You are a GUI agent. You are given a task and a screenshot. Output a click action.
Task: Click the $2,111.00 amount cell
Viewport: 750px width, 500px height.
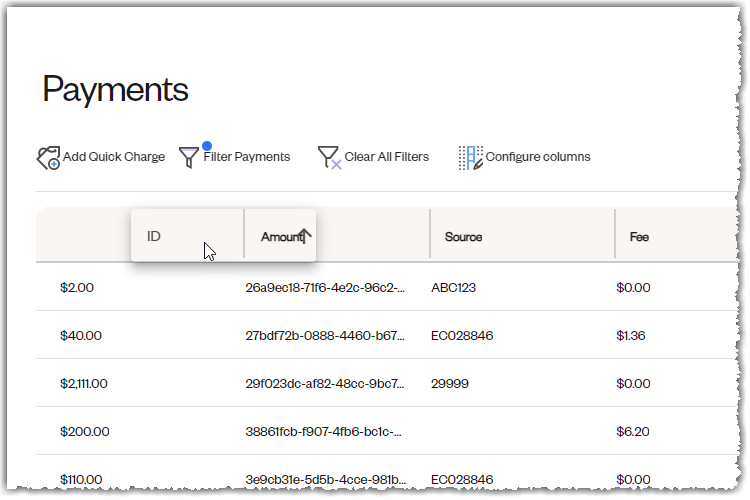(x=84, y=383)
